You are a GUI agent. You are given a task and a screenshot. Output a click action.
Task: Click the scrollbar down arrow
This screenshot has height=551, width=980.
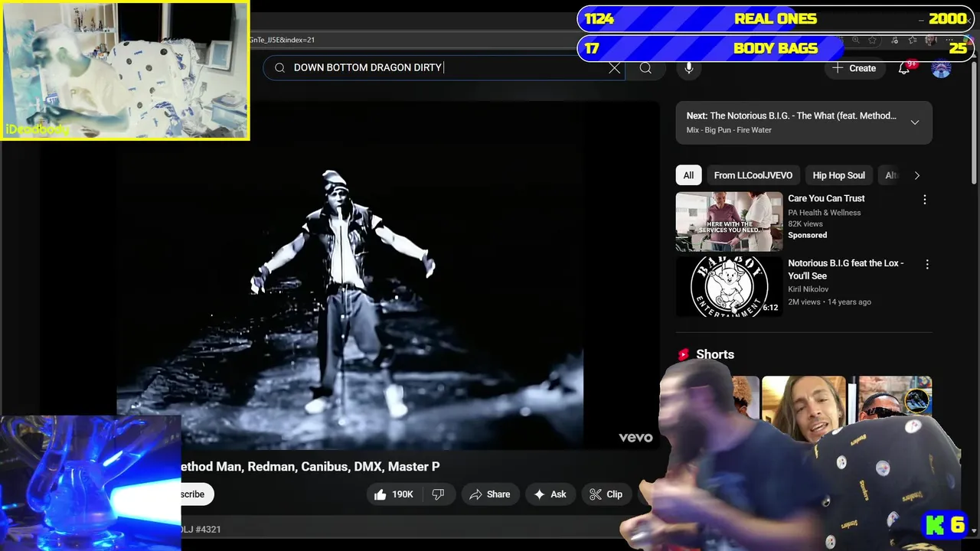click(974, 530)
